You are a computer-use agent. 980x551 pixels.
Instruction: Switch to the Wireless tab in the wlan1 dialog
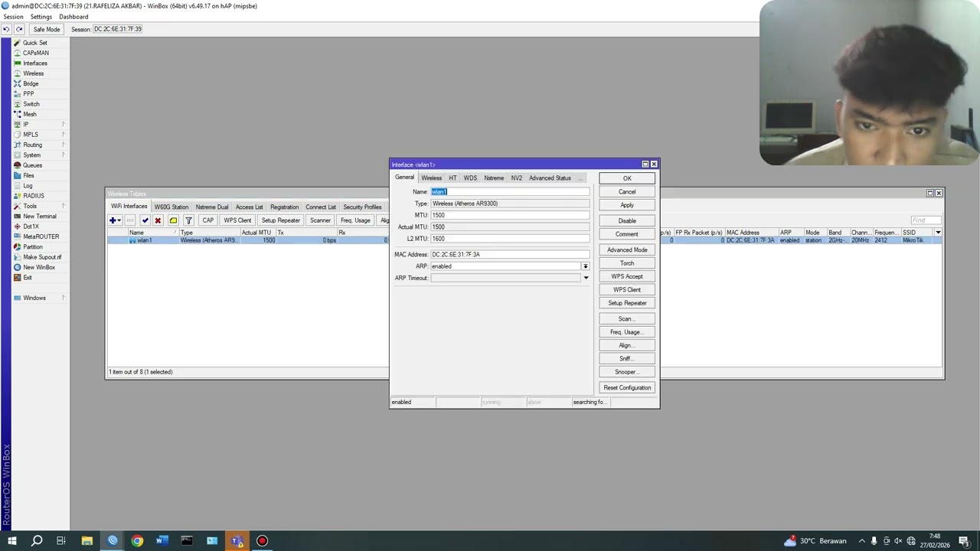[431, 178]
